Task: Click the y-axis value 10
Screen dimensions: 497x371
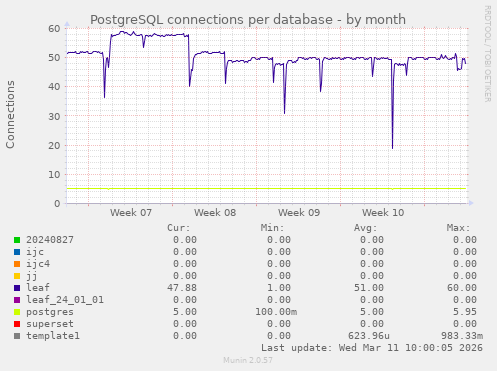Action: pos(54,175)
